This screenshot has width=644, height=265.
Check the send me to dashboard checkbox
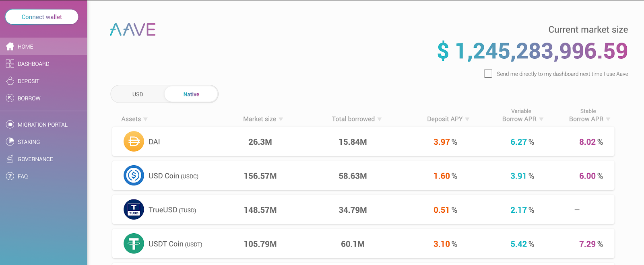[x=488, y=74]
